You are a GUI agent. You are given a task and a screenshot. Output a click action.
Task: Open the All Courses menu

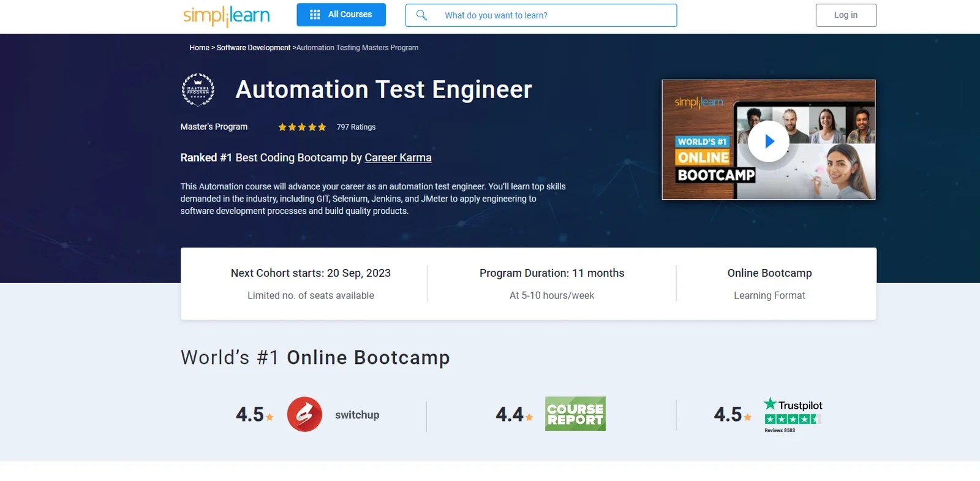(341, 15)
